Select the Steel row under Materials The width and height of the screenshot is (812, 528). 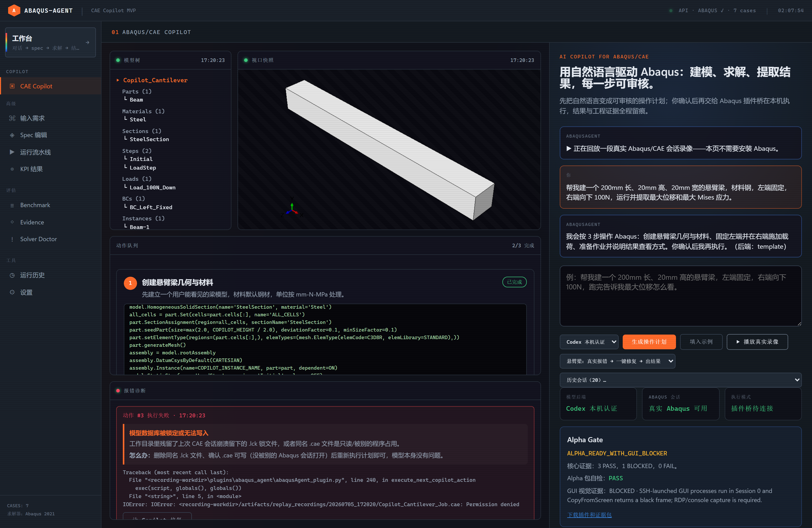coord(138,120)
